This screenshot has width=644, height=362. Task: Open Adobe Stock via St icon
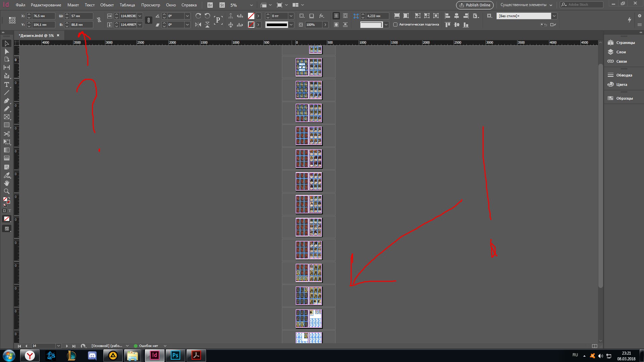[x=222, y=5]
